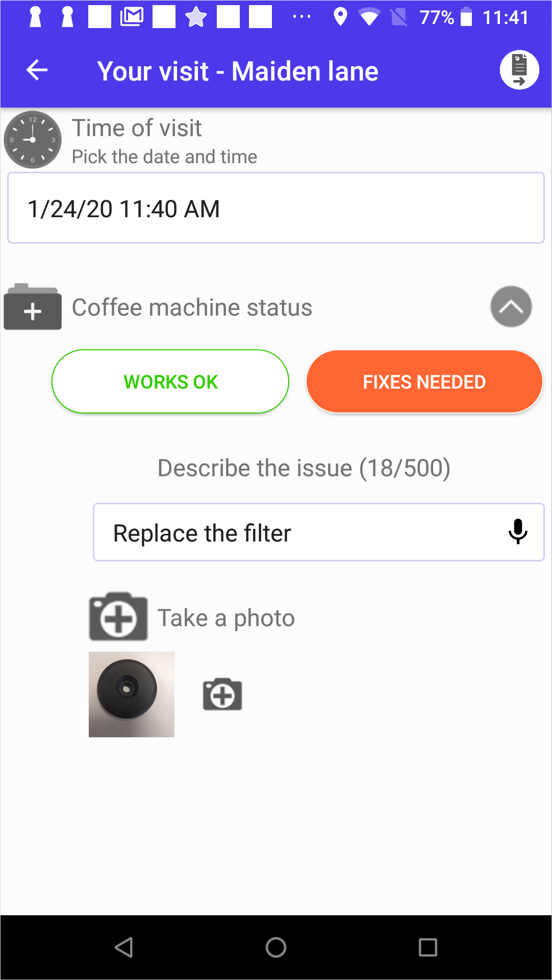Viewport: 552px width, 980px height.
Task: Open the date and time picker field
Action: tap(275, 208)
